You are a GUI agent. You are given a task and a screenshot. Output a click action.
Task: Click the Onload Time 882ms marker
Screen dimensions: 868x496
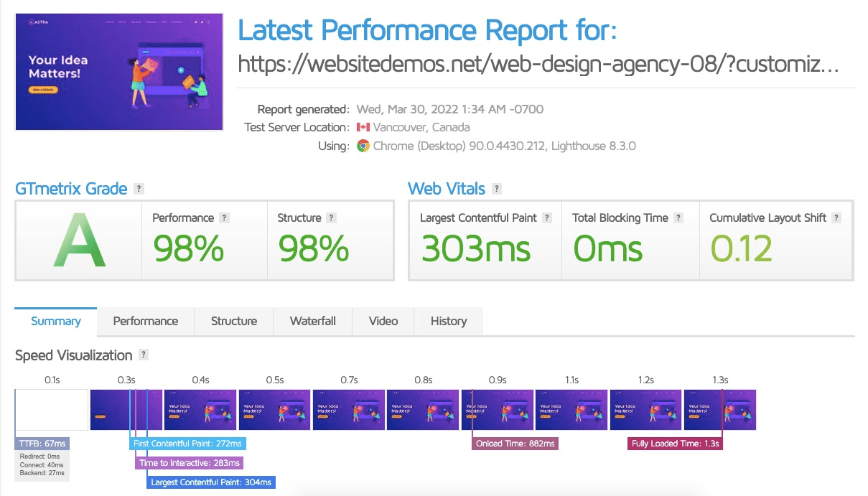[x=515, y=444]
